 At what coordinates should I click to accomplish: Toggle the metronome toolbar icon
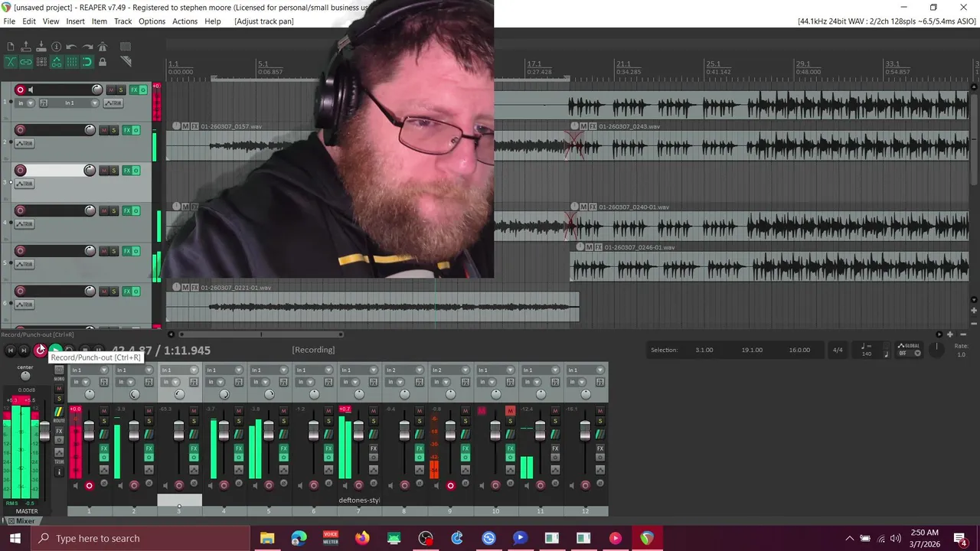tap(103, 47)
